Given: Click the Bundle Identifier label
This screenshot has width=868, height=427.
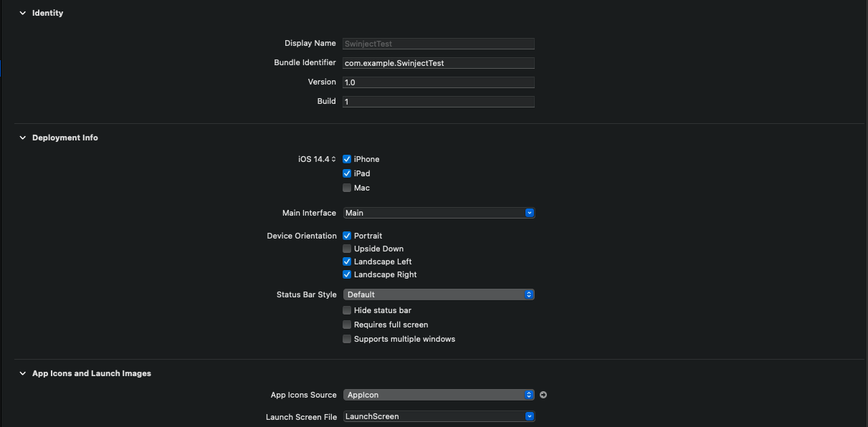Looking at the screenshot, I should [x=305, y=63].
